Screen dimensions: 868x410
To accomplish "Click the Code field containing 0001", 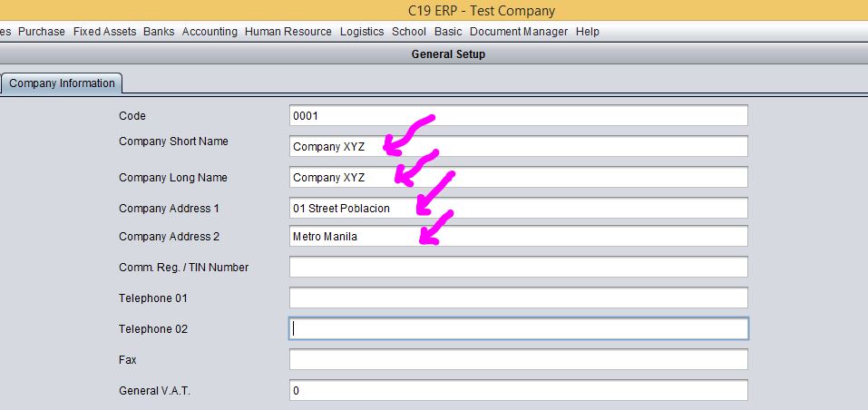I will coord(518,116).
